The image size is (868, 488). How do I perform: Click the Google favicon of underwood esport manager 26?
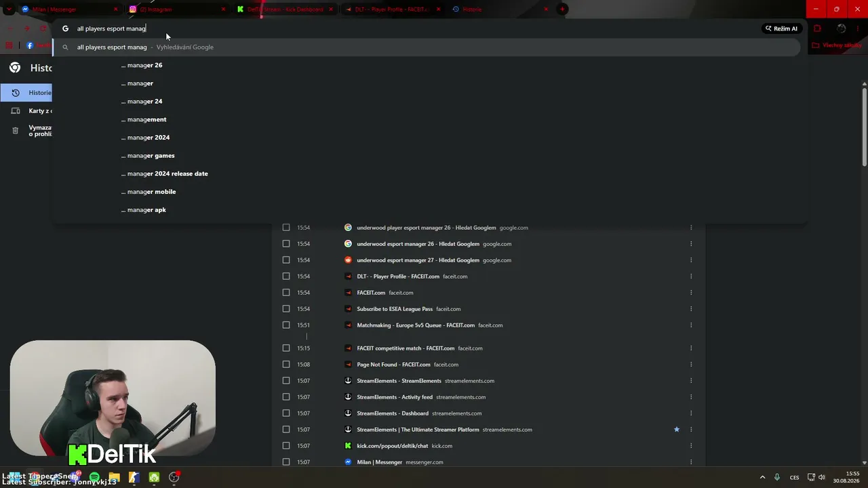point(348,244)
